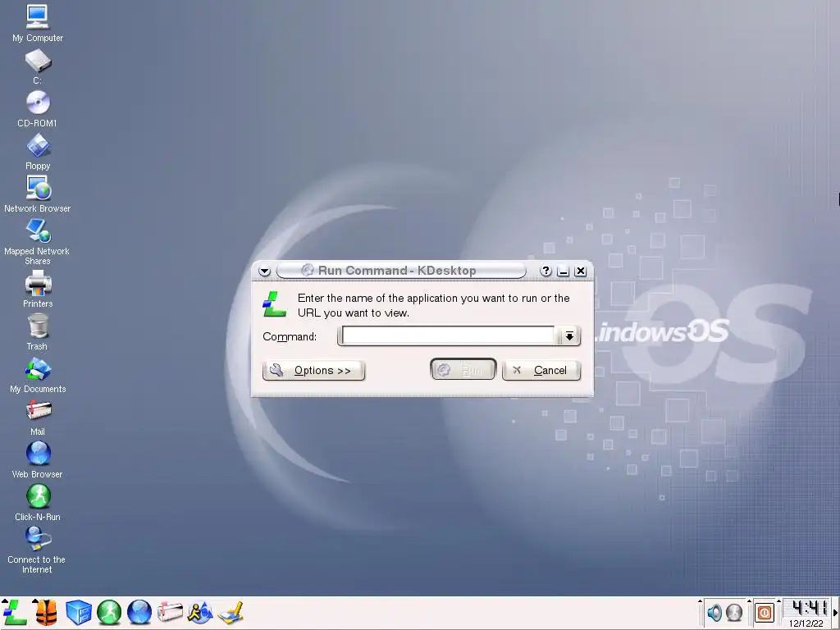Click the Command text input field
Screen dimensions: 840x630
[448, 336]
